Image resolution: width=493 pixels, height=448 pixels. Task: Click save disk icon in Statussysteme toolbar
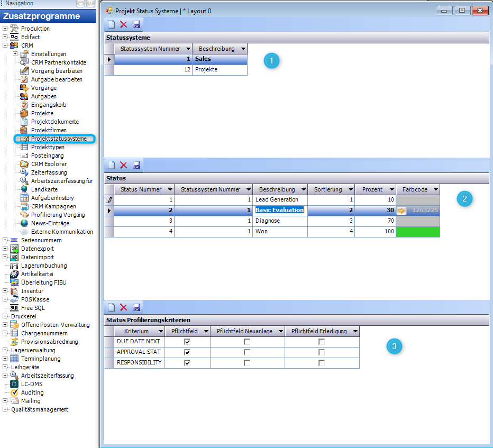point(136,24)
